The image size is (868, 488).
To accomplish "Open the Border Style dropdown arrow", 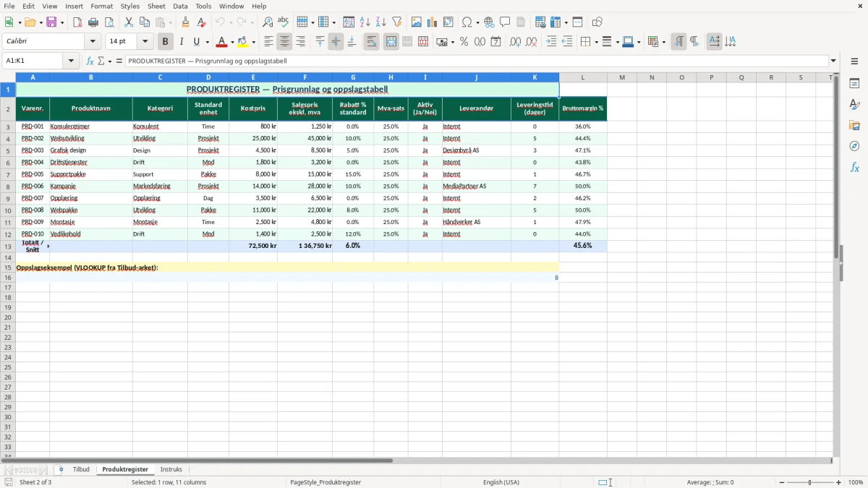I will 617,42.
